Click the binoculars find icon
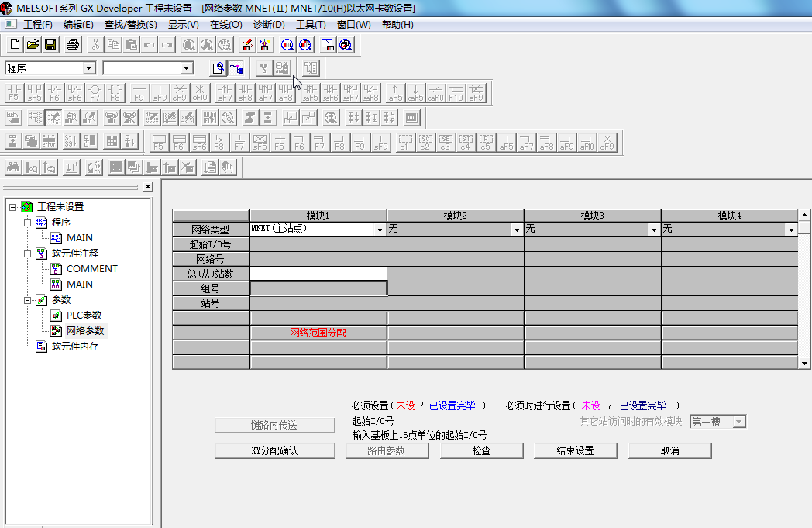This screenshot has width=812, height=528. 13,167
